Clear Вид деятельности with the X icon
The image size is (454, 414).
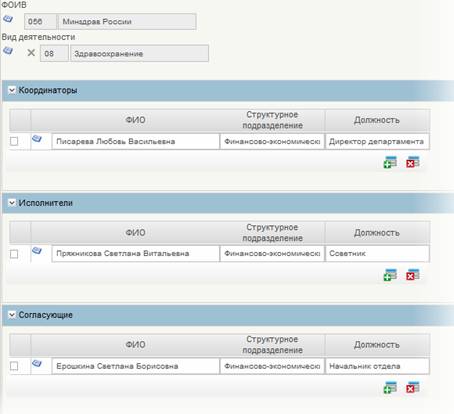(x=31, y=53)
